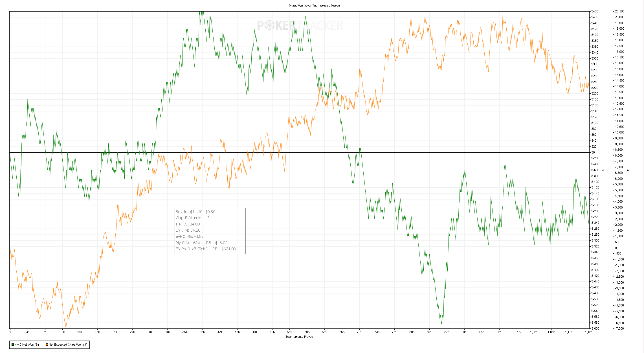Click the "20,500" tick on the chips axis
The width and height of the screenshot is (644, 353).
620,12
